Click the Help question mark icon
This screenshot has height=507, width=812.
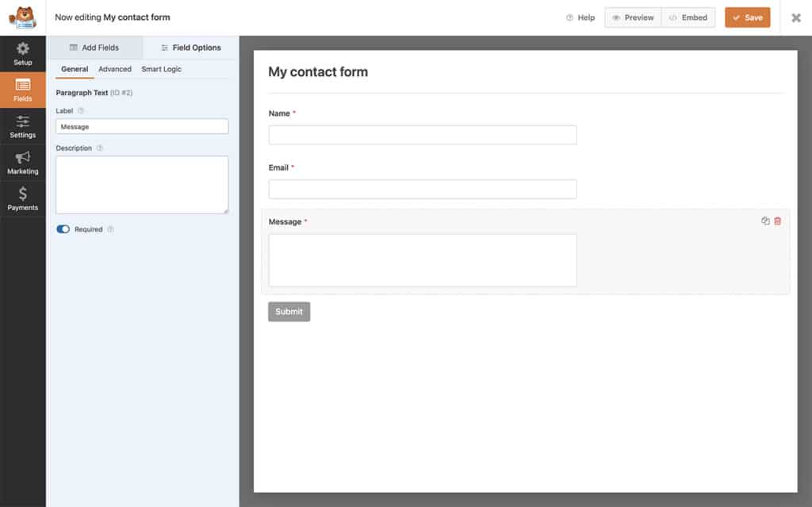click(569, 17)
